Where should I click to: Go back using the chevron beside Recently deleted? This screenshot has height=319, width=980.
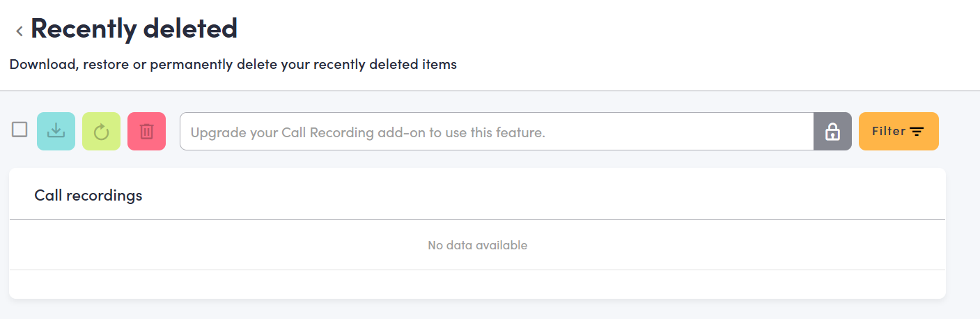[x=20, y=31]
